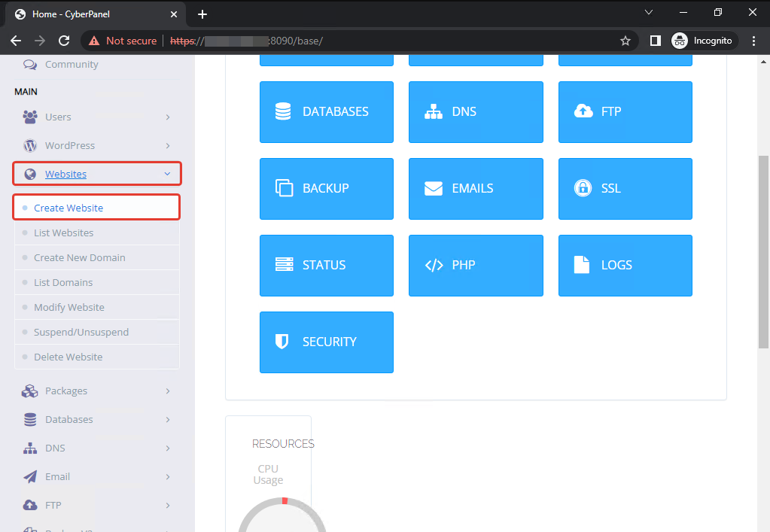Screen dimensions: 770x532
Task: Click the tab search dropdown arrow
Action: pos(649,12)
